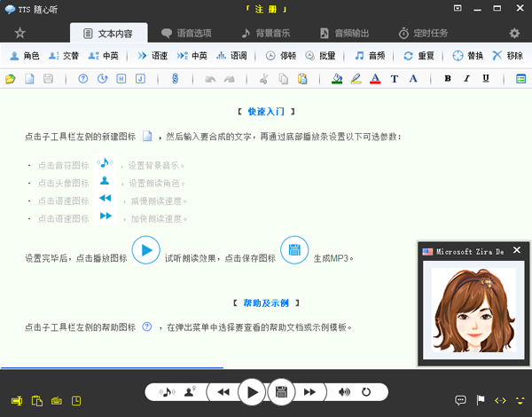Toggle the volume speaker icon
This screenshot has height=417, width=532.
pos(344,391)
